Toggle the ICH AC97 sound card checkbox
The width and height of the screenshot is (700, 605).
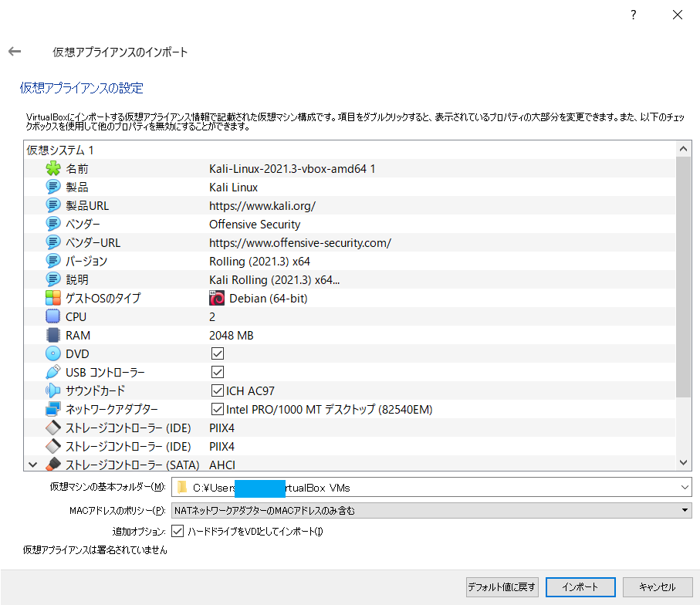click(218, 390)
